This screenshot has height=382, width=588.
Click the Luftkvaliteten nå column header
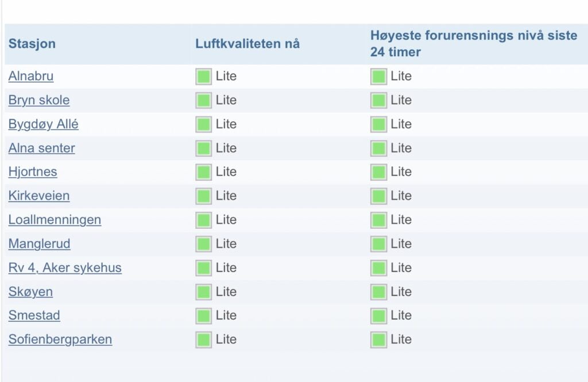click(x=247, y=44)
